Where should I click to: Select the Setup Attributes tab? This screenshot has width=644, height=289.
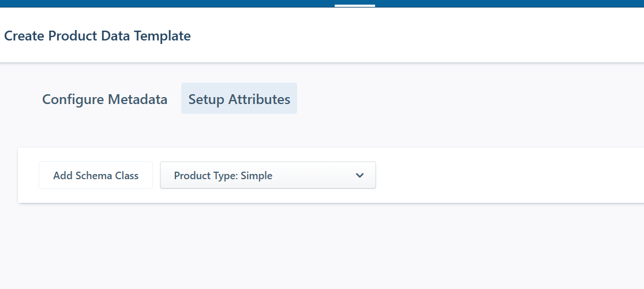239,99
